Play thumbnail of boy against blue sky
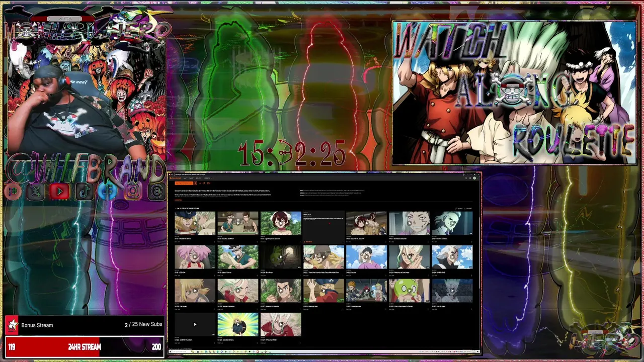Screen dimensions: 644x362 [x=366, y=257]
